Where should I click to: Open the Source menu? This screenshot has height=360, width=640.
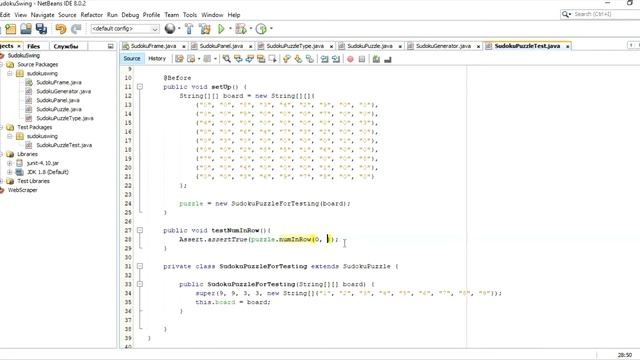[x=67, y=15]
